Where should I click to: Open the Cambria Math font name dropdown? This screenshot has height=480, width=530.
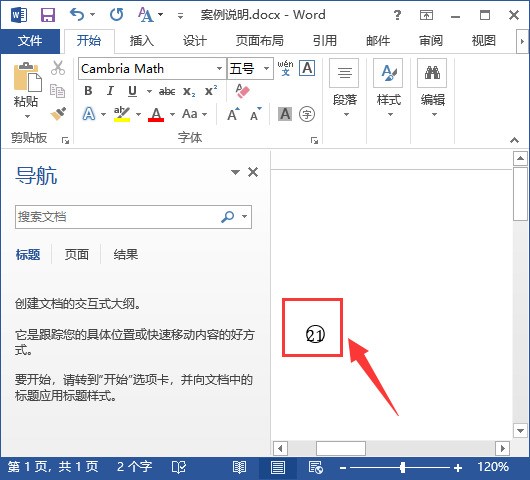[219, 69]
